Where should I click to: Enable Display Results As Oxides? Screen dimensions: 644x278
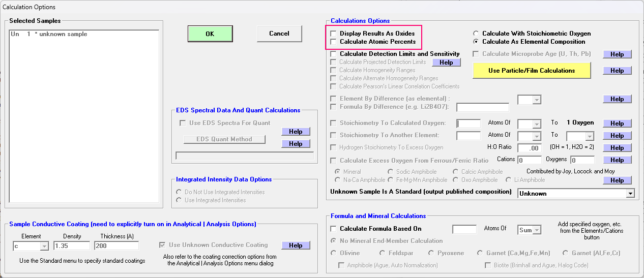point(333,34)
